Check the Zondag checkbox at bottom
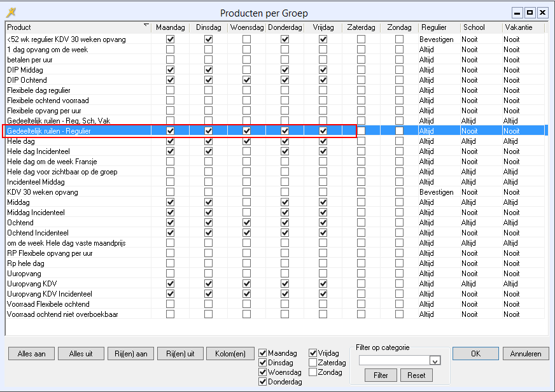The image size is (555, 392). [313, 372]
